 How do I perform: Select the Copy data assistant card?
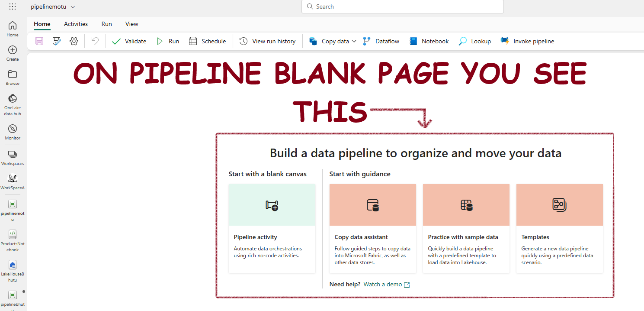[372, 228]
